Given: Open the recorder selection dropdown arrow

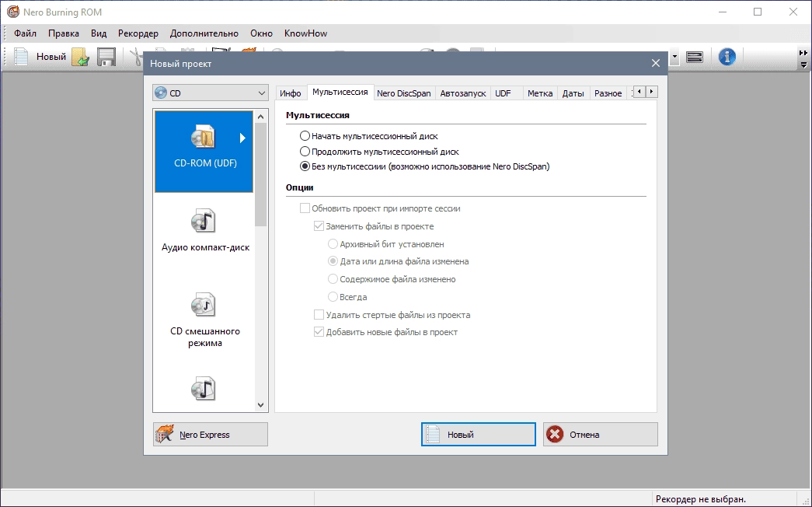Looking at the screenshot, I should tap(674, 57).
